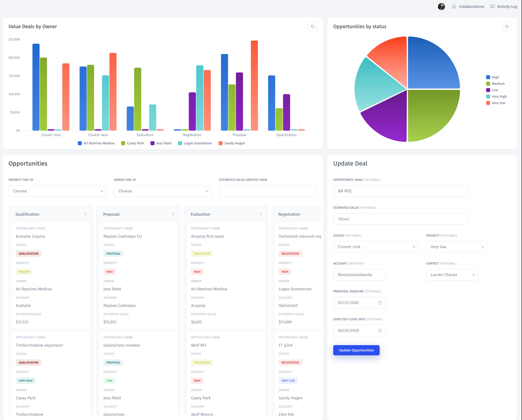Click the Update Opportunities button
The height and width of the screenshot is (420, 522).
point(357,351)
